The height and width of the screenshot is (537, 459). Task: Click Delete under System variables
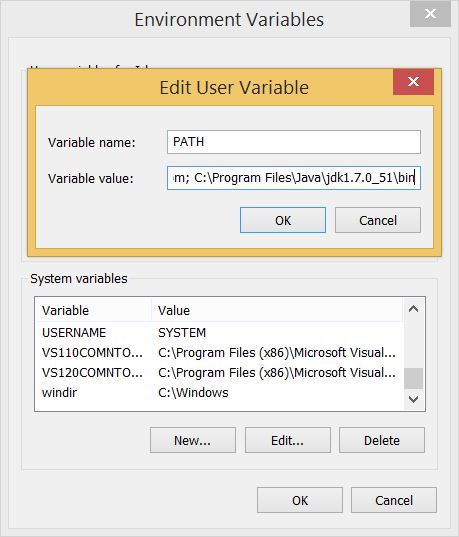click(382, 440)
